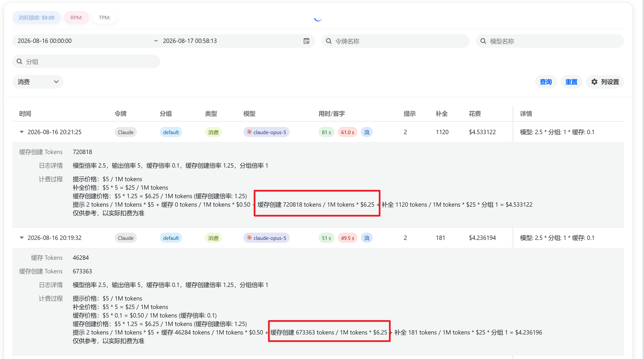Click cache creation tokens value 720818
The width and height of the screenshot is (644, 359).
point(82,152)
